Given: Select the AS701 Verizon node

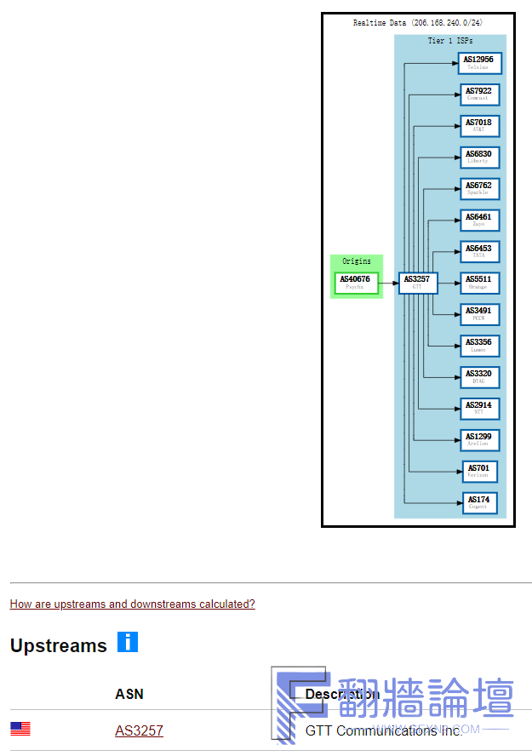Looking at the screenshot, I should click(479, 471).
